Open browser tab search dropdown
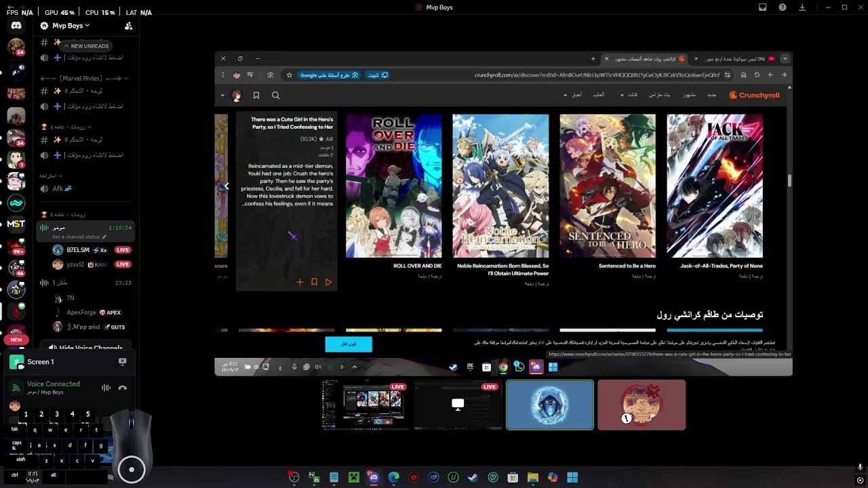868x488 pixels. (x=785, y=59)
